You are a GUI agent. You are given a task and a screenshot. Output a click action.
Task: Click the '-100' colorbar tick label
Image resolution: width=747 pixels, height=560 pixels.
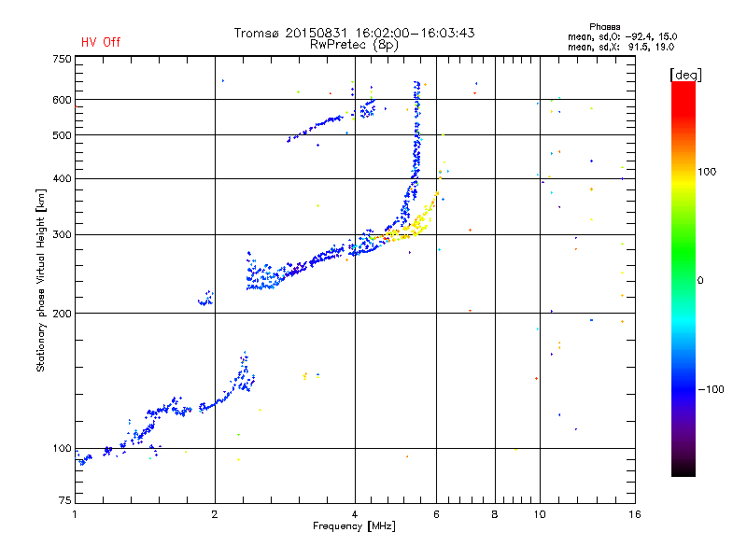[x=711, y=389]
